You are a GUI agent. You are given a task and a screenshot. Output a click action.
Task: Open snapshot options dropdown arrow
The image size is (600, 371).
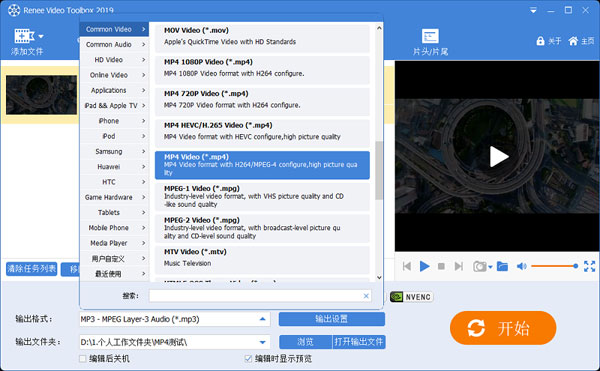point(490,267)
